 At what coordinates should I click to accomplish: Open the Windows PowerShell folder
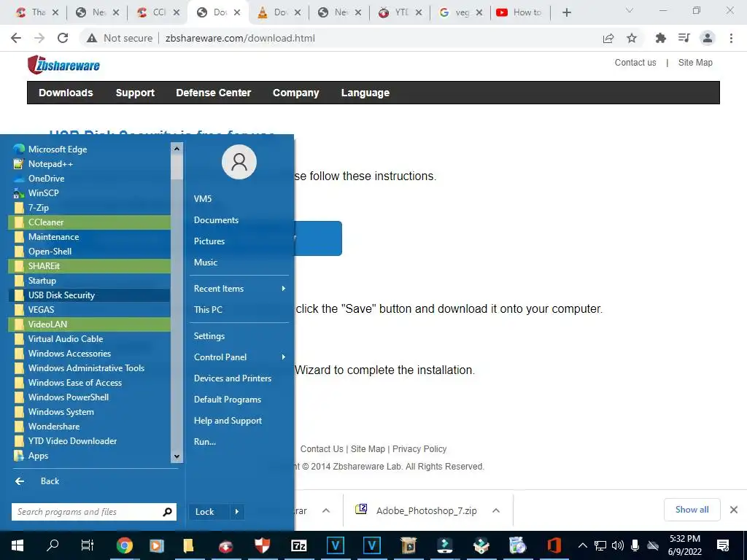click(89, 397)
